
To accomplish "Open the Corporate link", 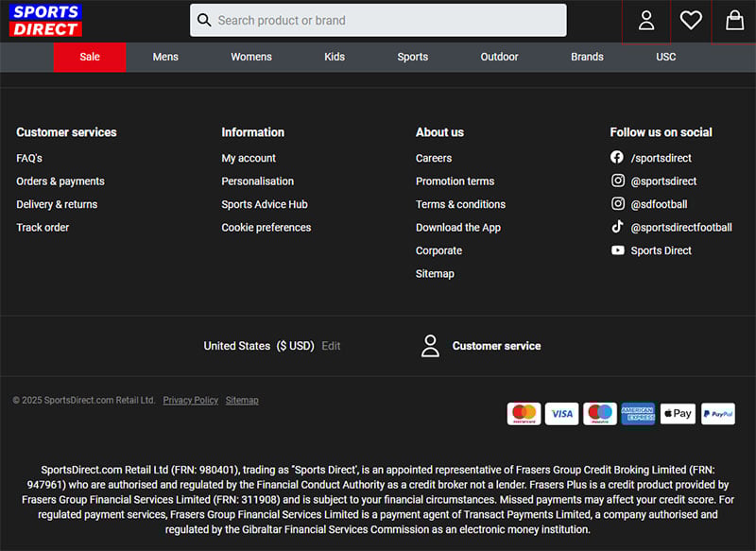I will click(x=438, y=250).
